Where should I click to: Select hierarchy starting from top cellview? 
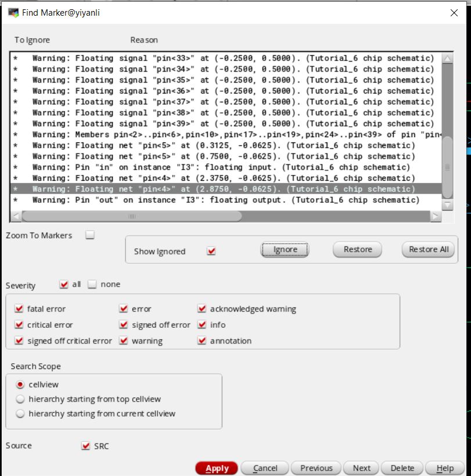[21, 399]
